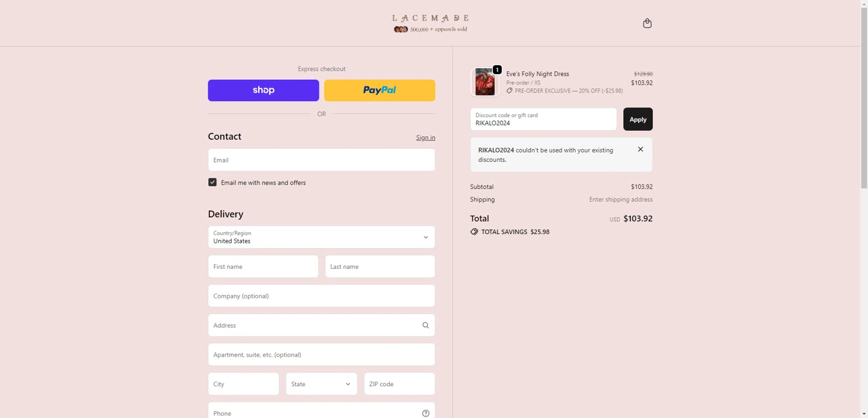This screenshot has width=868, height=418.
Task: Dismiss the RIKALO2024 discount error message
Action: coord(640,149)
